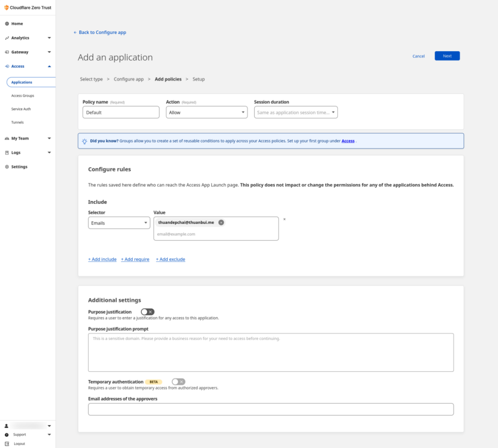
Task: Collapse the Access sidebar section
Action: click(x=49, y=67)
